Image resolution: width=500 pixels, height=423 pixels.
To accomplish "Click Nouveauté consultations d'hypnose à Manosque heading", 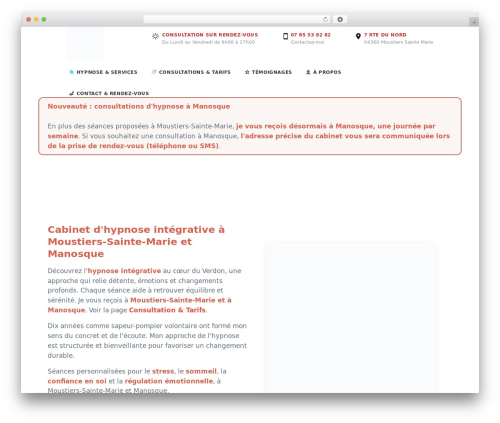I will pyautogui.click(x=139, y=106).
